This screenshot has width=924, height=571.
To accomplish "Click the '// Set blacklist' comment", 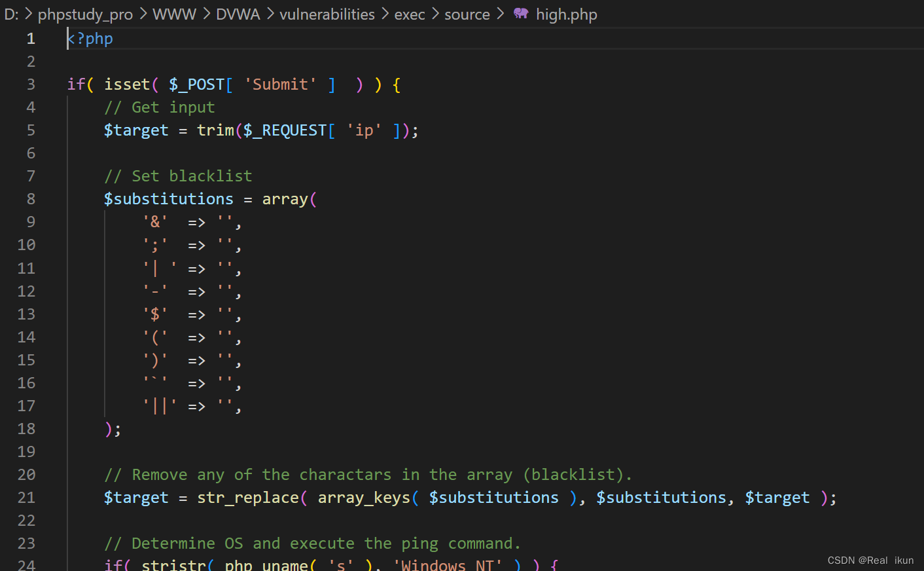I will (178, 176).
